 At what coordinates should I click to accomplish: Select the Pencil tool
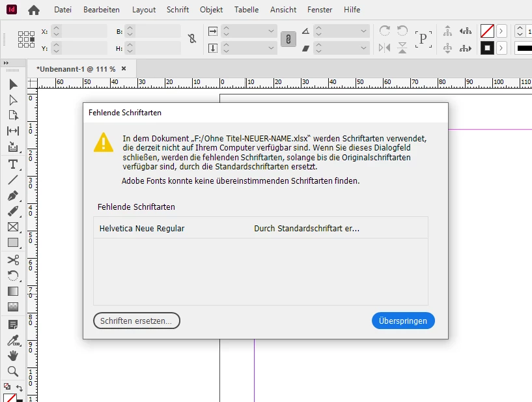click(x=13, y=211)
